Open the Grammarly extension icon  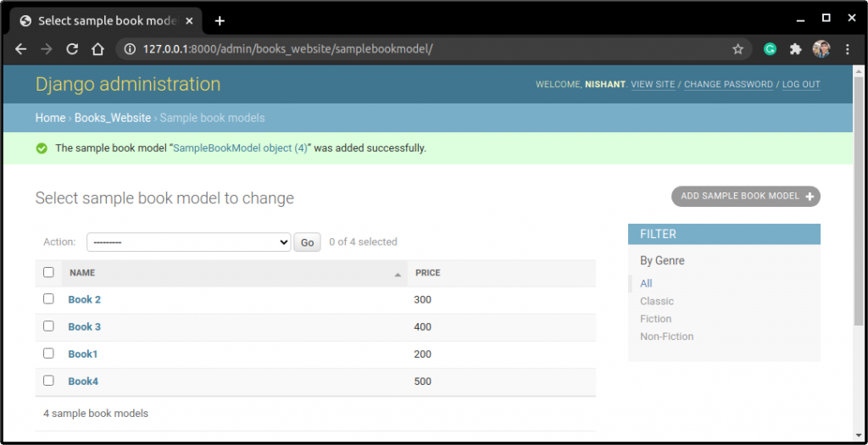(x=770, y=49)
